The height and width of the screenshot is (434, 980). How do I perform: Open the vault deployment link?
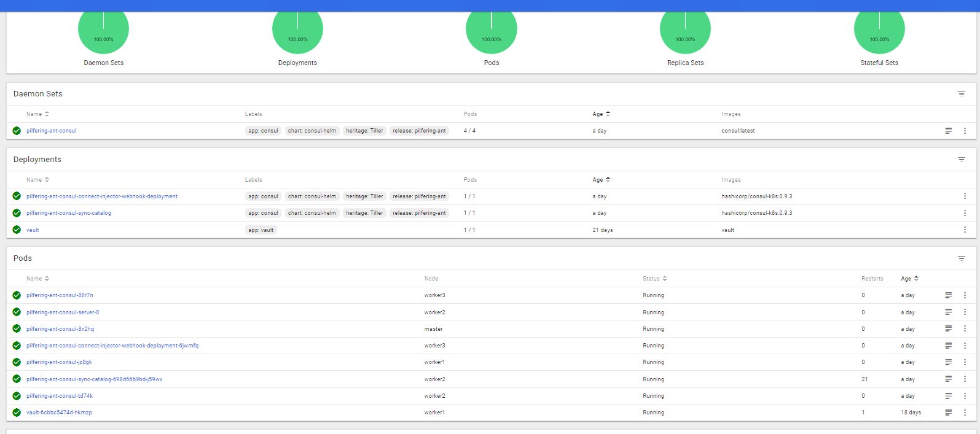[x=33, y=230]
